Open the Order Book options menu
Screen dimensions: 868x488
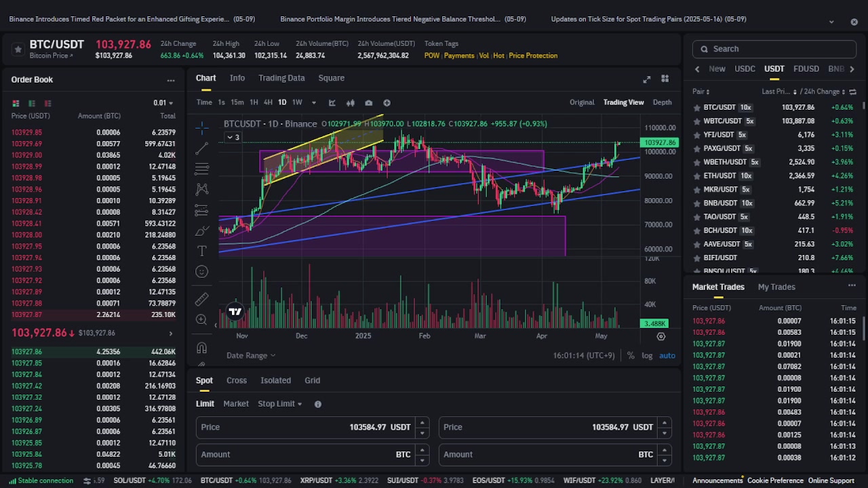171,80
